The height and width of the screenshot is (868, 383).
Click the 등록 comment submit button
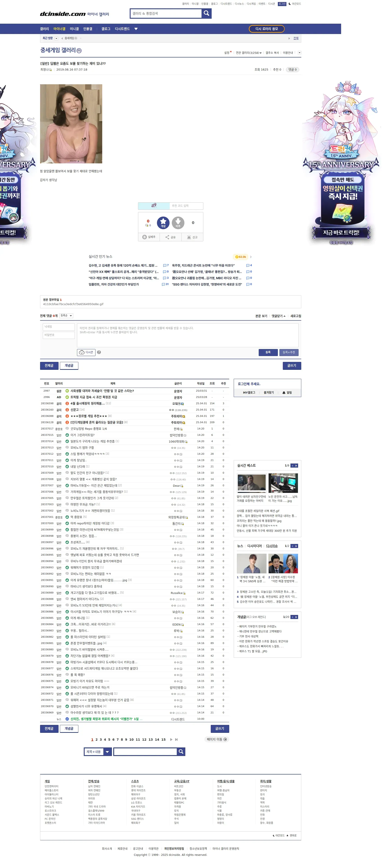pos(268,352)
